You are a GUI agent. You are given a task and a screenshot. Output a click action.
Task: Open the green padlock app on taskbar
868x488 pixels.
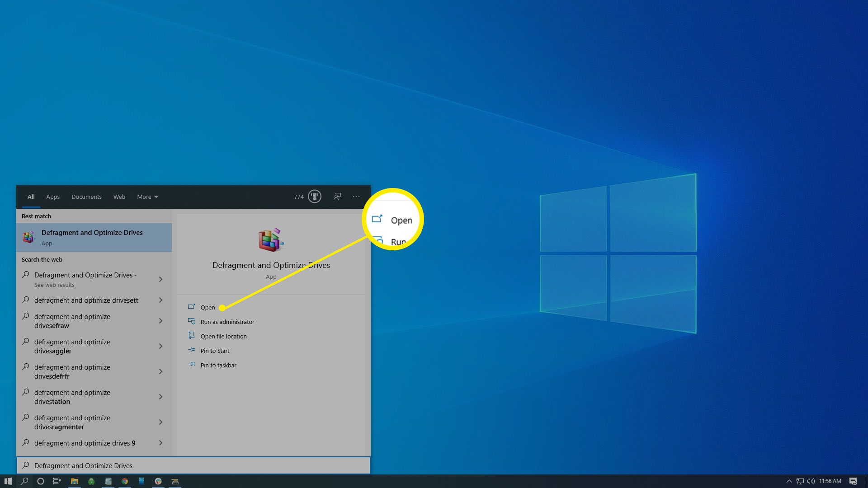tap(91, 481)
